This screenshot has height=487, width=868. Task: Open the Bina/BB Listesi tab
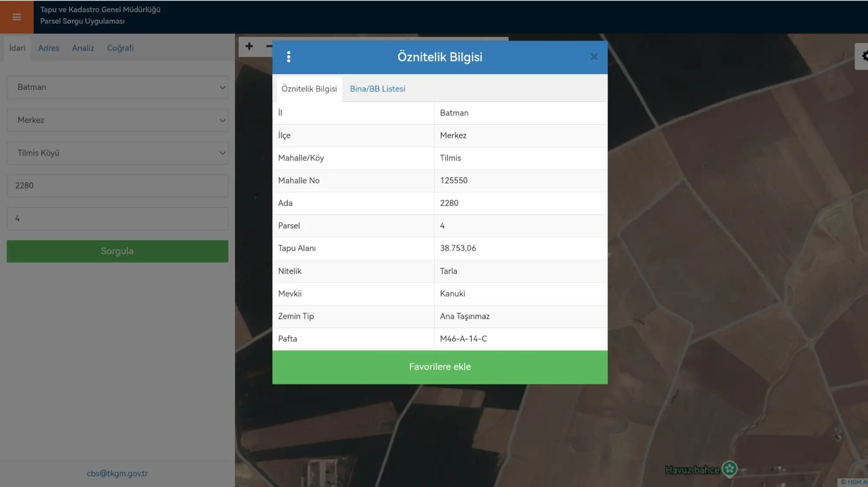pos(377,89)
